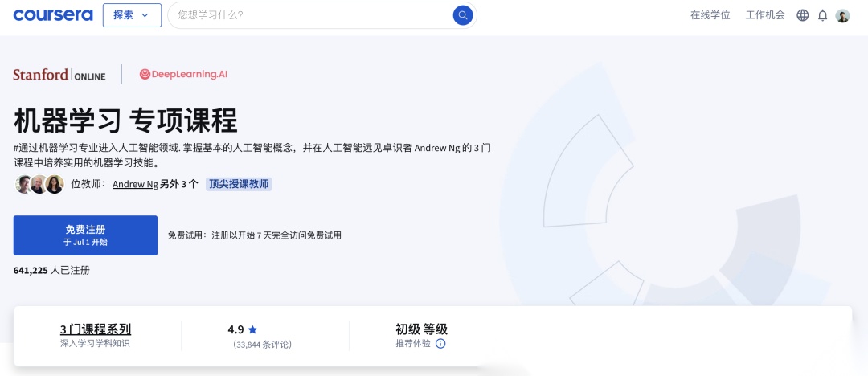Click the 4.9 rating value
This screenshot has width=868, height=376.
[235, 329]
